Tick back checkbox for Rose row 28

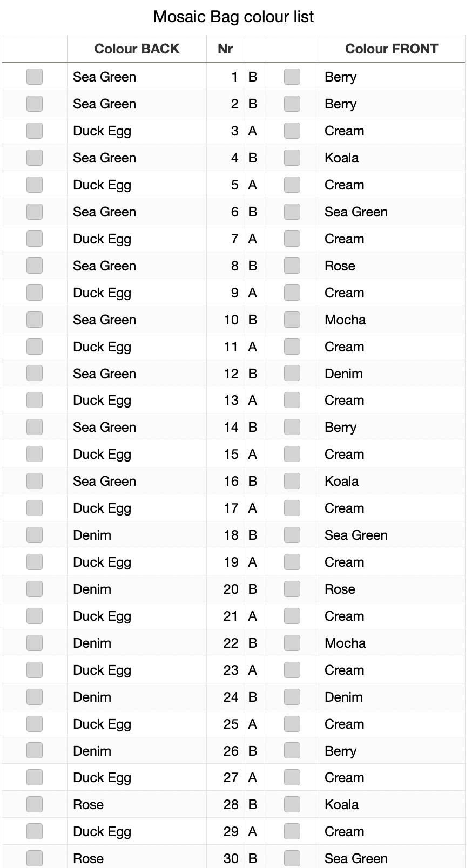coord(35,804)
